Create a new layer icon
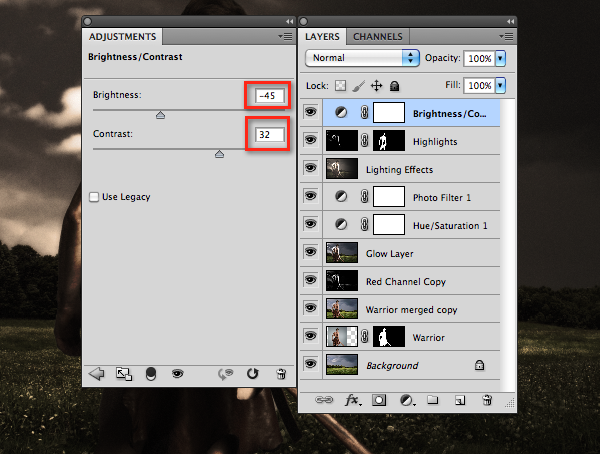The height and width of the screenshot is (454, 600). point(460,400)
